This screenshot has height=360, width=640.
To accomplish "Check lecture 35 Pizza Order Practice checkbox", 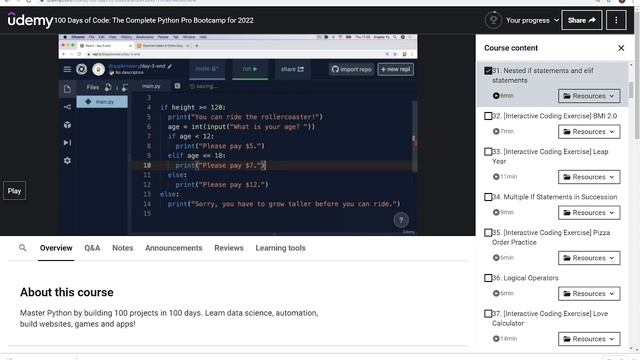I will (x=488, y=233).
